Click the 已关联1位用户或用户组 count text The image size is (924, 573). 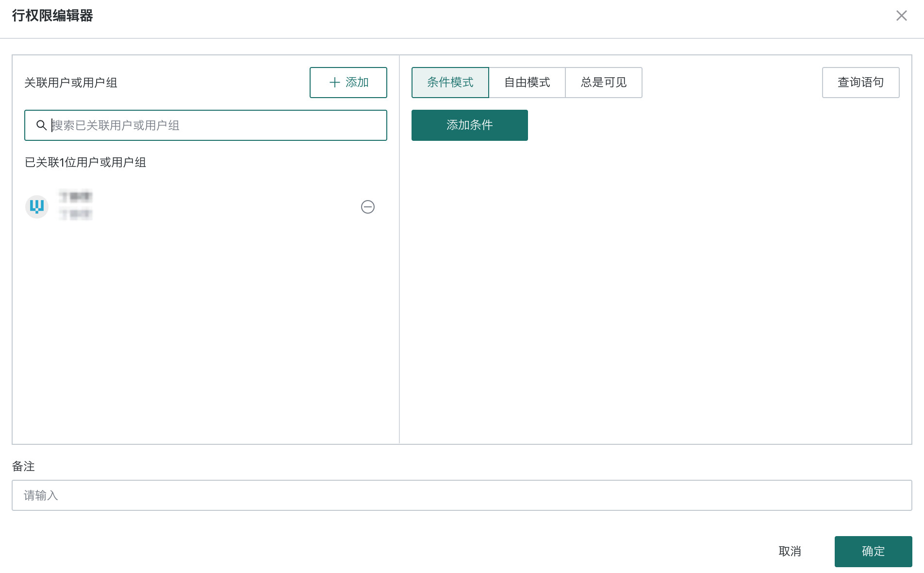click(x=85, y=162)
